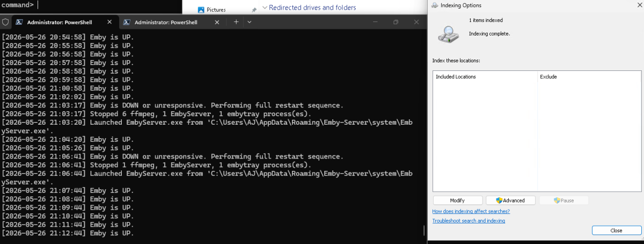The width and height of the screenshot is (644, 244).
Task: Click the 'Index these locations:' label
Action: coord(456,61)
